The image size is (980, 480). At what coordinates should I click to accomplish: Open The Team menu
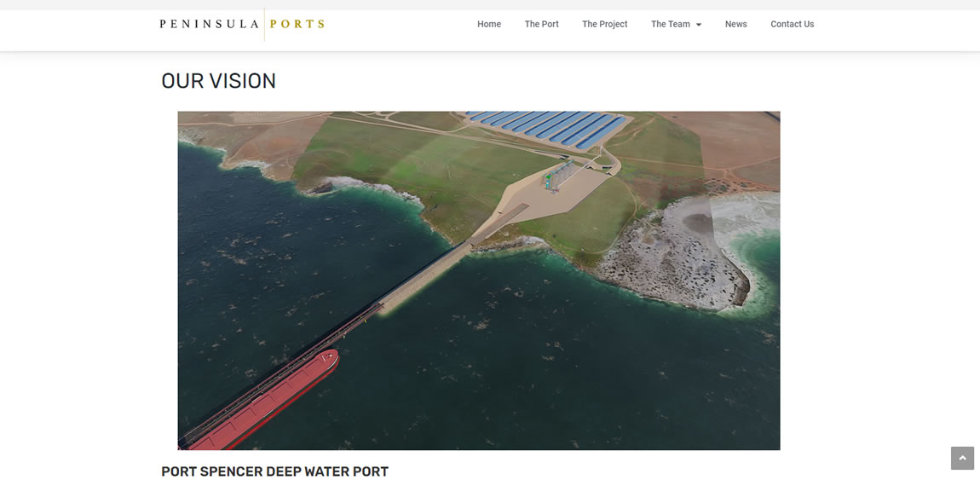pyautogui.click(x=671, y=25)
